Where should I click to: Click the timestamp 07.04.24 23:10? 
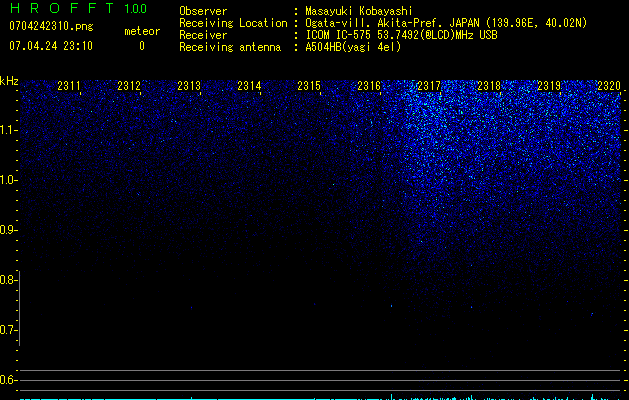tap(51, 46)
